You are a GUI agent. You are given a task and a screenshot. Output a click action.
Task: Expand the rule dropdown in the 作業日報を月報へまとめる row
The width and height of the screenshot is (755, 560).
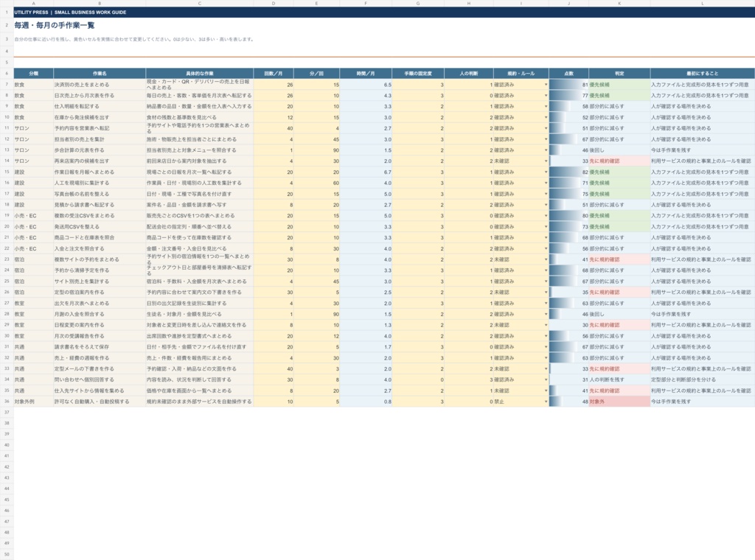click(x=546, y=172)
